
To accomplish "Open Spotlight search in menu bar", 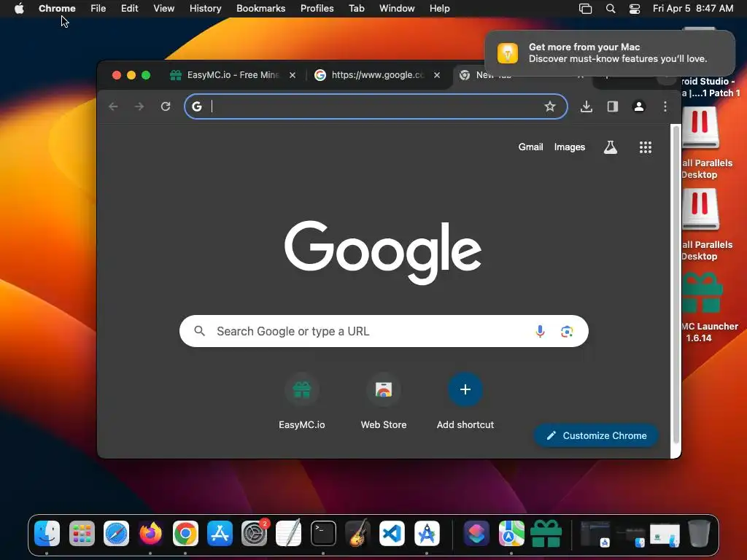I will click(x=611, y=9).
